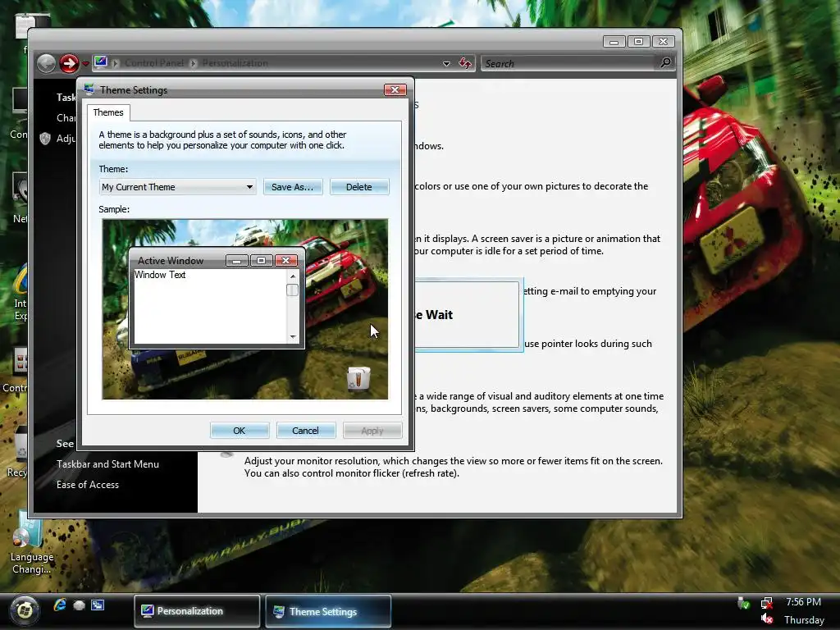Open the recent pages dropdown arrow
This screenshot has width=840, height=630.
[x=85, y=64]
